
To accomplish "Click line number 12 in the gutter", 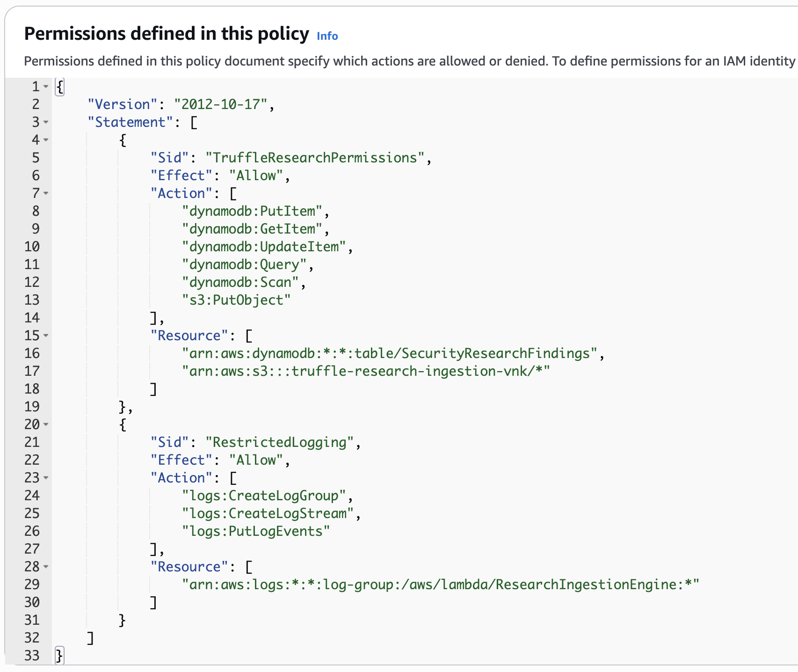I will coord(32,282).
